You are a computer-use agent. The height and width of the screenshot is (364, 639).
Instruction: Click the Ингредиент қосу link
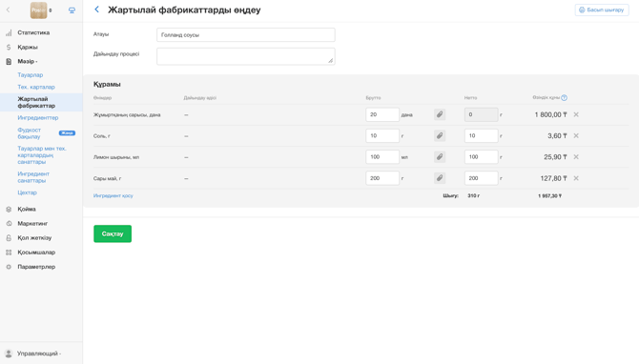[113, 196]
